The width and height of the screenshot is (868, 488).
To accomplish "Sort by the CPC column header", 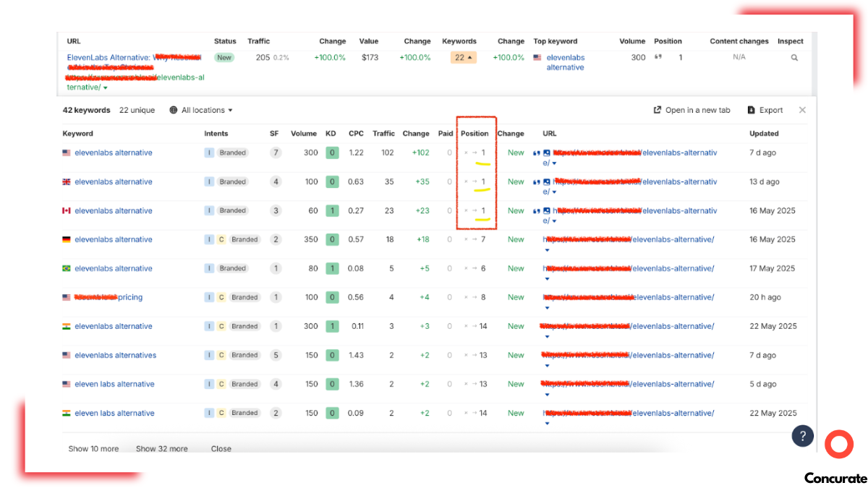I will [x=356, y=133].
